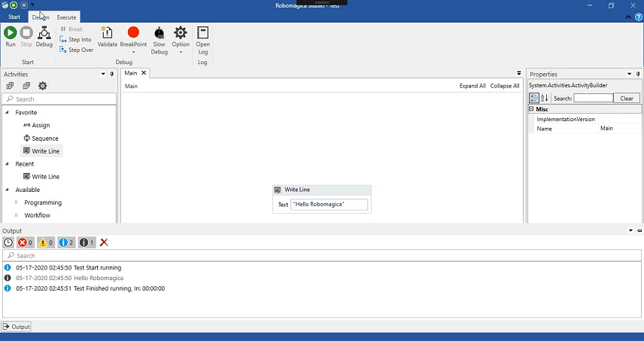Collapse the Misc property group
644x341 pixels.
pyautogui.click(x=531, y=109)
